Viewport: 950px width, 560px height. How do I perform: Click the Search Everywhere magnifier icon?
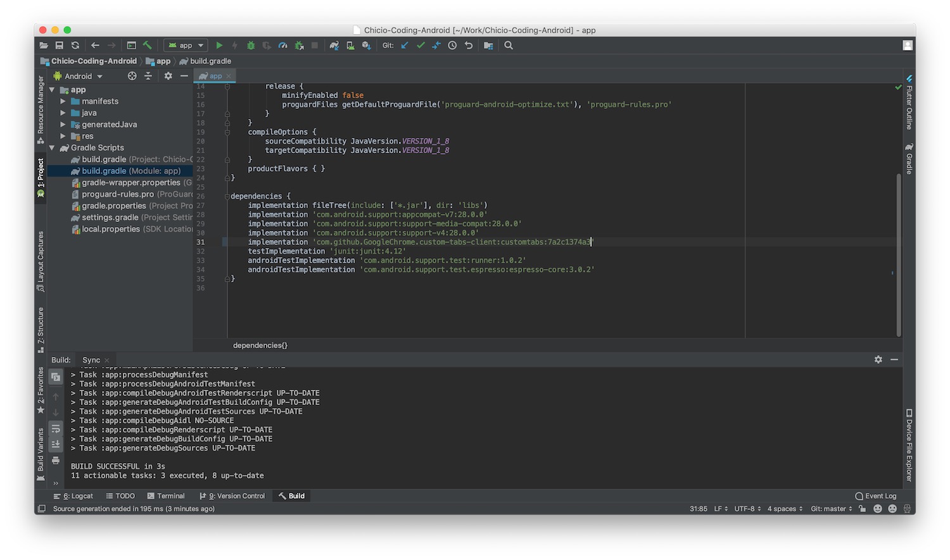coord(509,46)
